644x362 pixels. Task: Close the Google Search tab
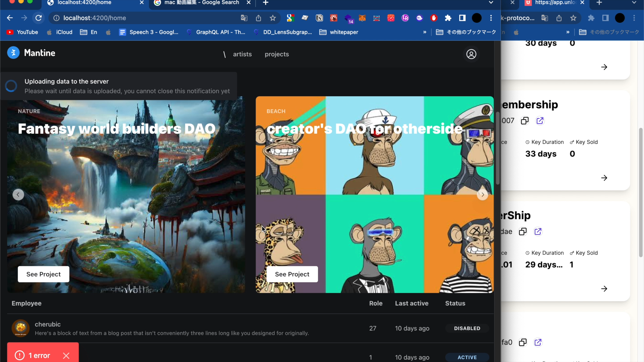[x=249, y=3]
